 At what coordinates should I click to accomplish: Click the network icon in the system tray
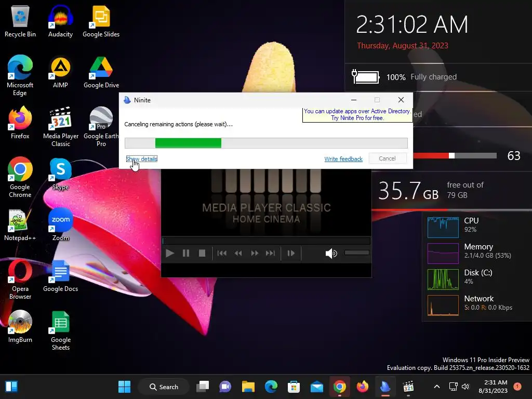tap(453, 387)
